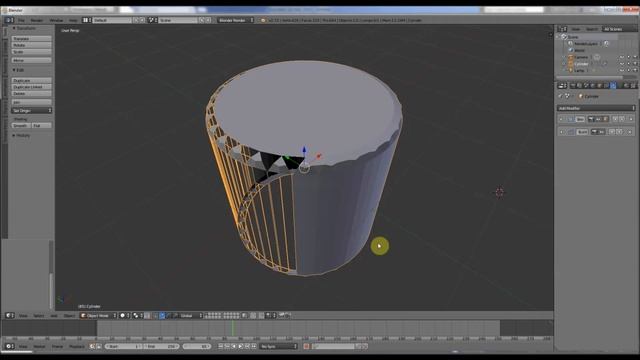Click the Mirror button
Screen dimensions: 640x360
[x=31, y=60]
